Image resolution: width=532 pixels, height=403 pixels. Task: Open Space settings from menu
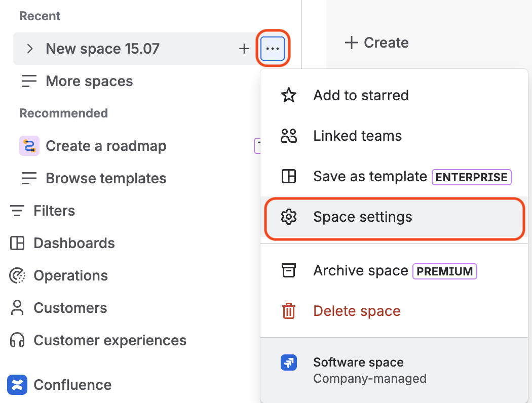(x=394, y=217)
